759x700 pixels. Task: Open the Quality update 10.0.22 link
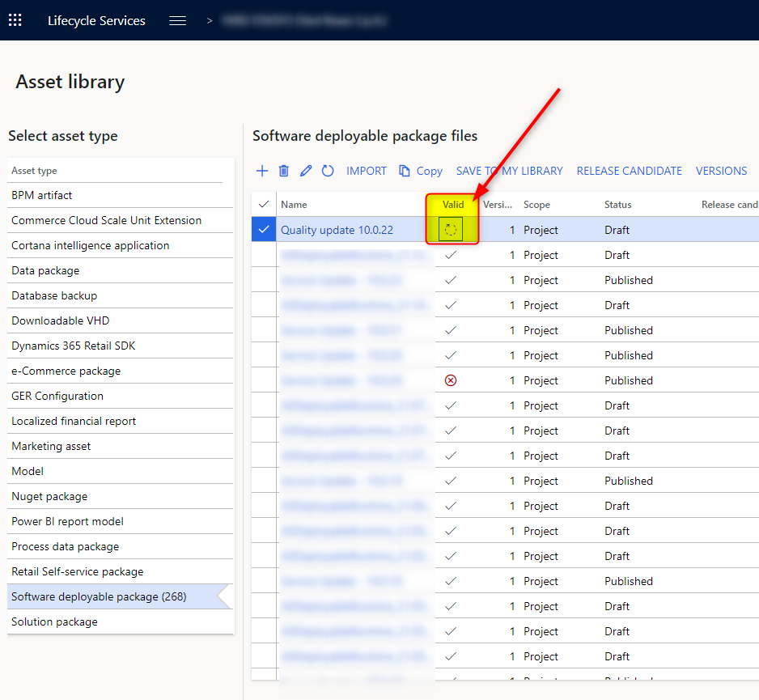[337, 230]
